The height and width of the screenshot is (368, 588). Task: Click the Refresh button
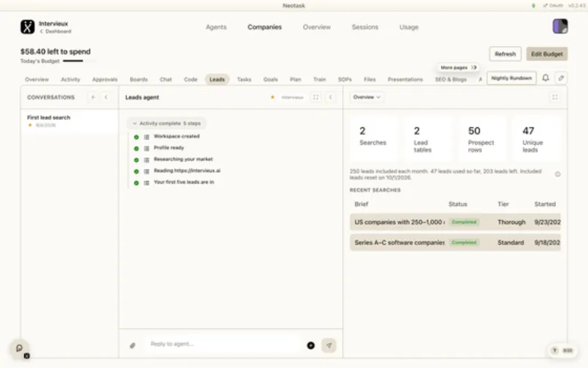pyautogui.click(x=505, y=54)
